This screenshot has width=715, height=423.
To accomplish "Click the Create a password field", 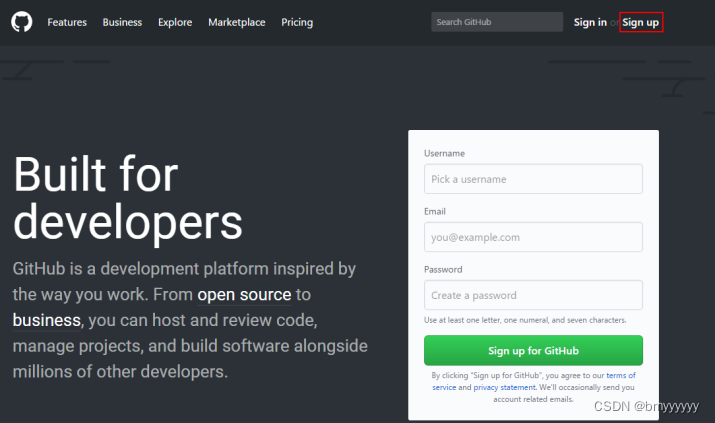I will pyautogui.click(x=533, y=295).
